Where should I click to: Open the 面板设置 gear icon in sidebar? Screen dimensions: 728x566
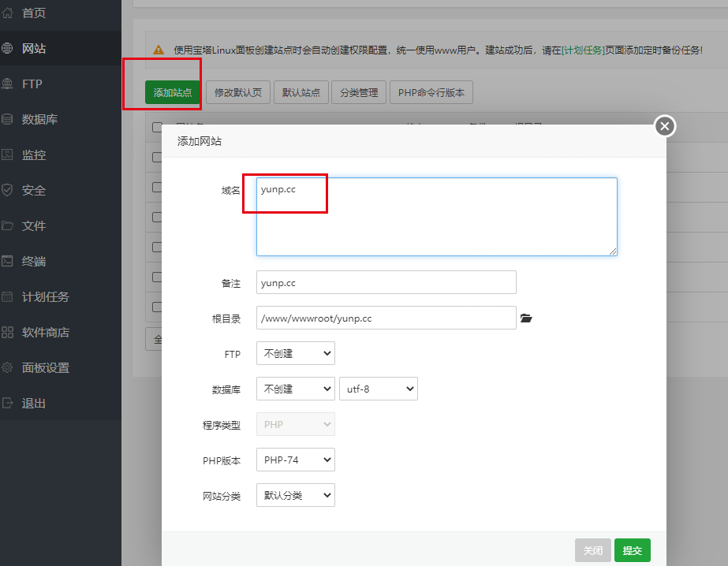[x=7, y=368]
